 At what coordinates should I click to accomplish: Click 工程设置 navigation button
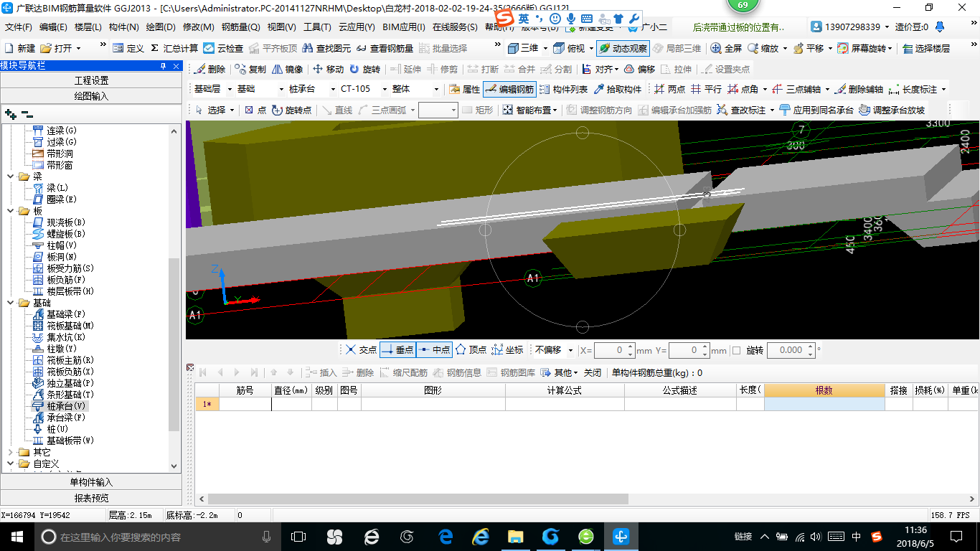coord(91,80)
